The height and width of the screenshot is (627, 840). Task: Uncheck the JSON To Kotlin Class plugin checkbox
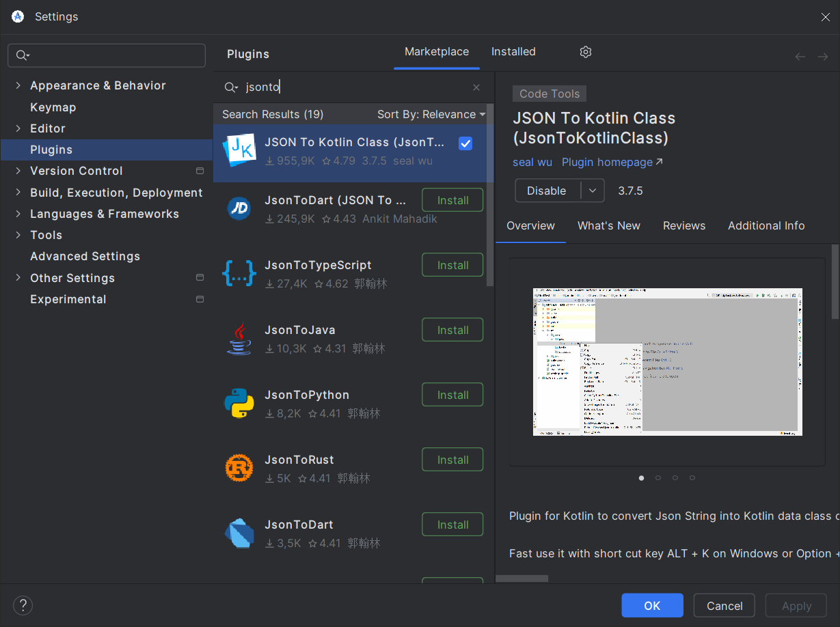[465, 143]
